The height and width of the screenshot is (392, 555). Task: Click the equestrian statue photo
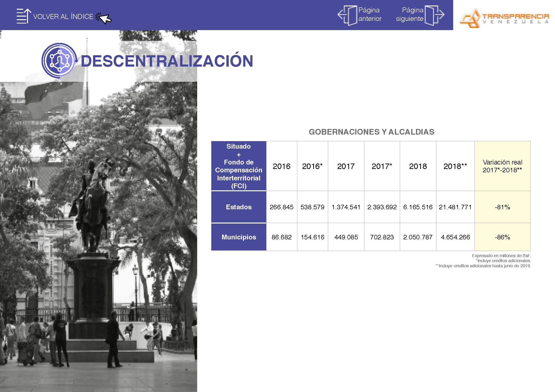[98, 211]
